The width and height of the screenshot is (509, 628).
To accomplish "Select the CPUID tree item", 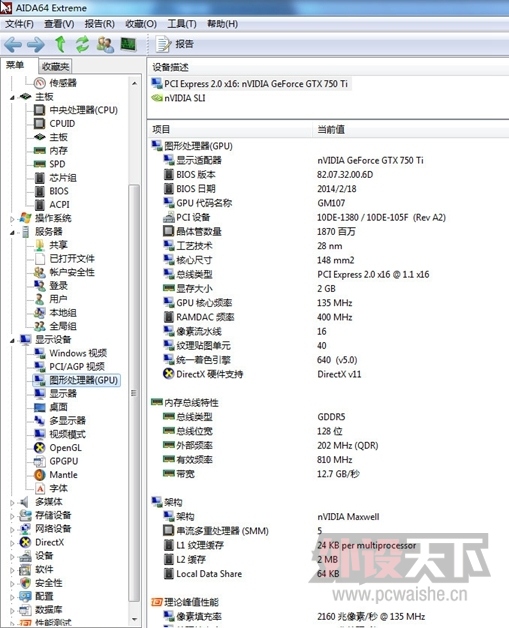I will [62, 124].
